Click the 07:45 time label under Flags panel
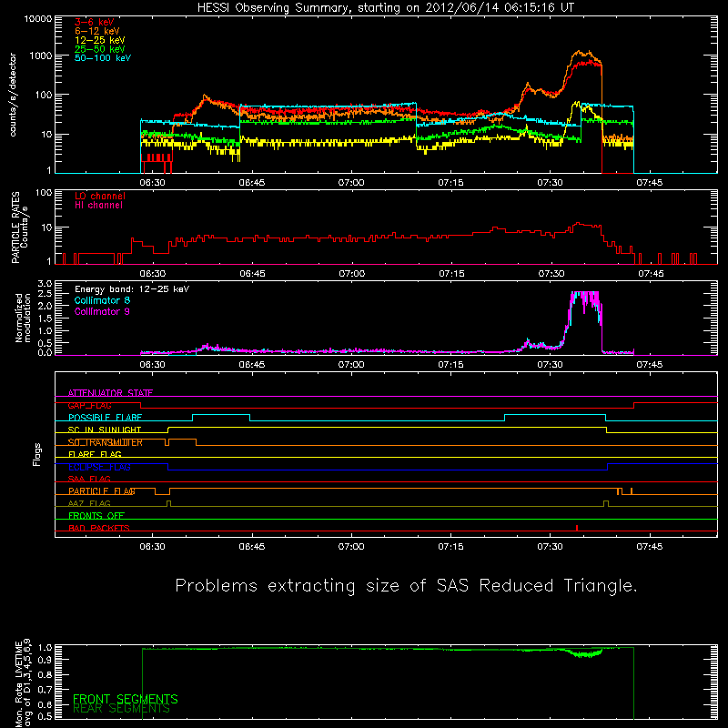Screen dimensions: 728x728 (650, 547)
